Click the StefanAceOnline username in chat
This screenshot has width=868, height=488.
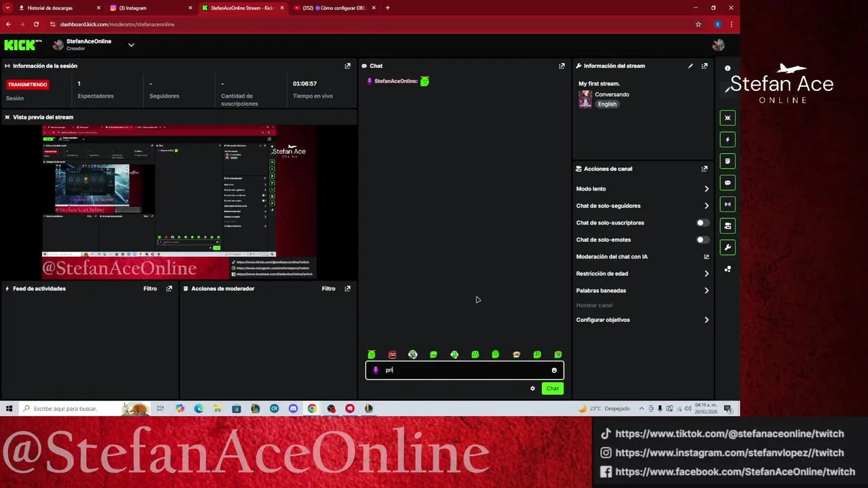tap(395, 81)
